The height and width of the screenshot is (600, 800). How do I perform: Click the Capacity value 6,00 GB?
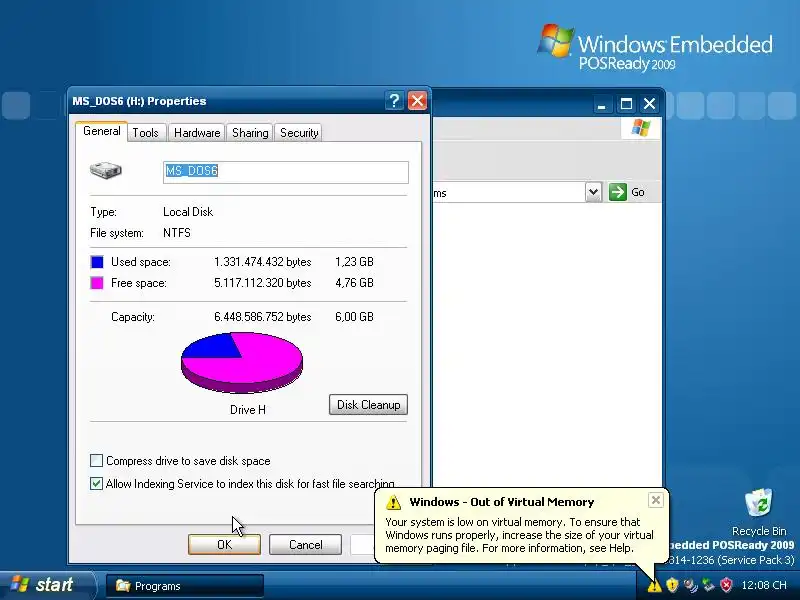click(x=354, y=317)
